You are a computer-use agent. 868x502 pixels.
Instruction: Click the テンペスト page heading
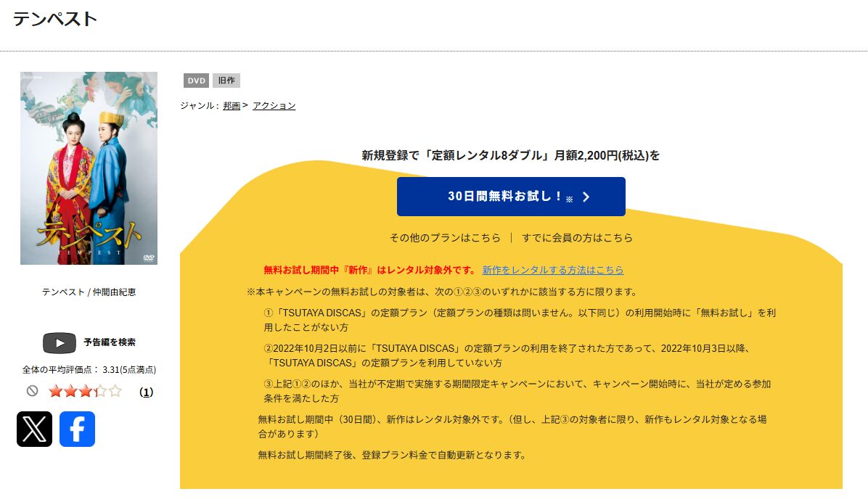[x=55, y=19]
